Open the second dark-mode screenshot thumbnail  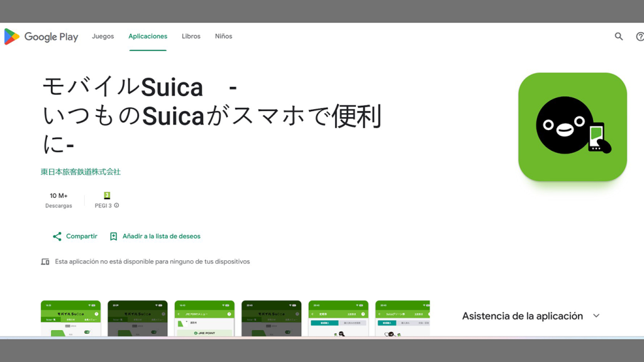point(138,319)
